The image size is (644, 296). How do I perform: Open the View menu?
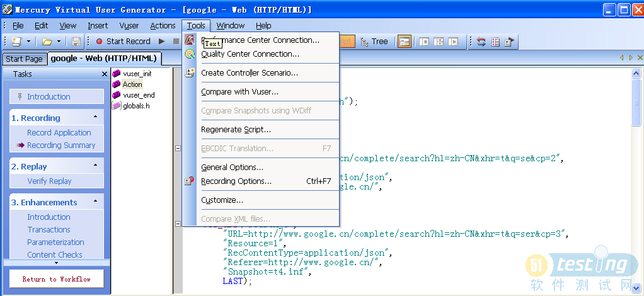[x=68, y=25]
